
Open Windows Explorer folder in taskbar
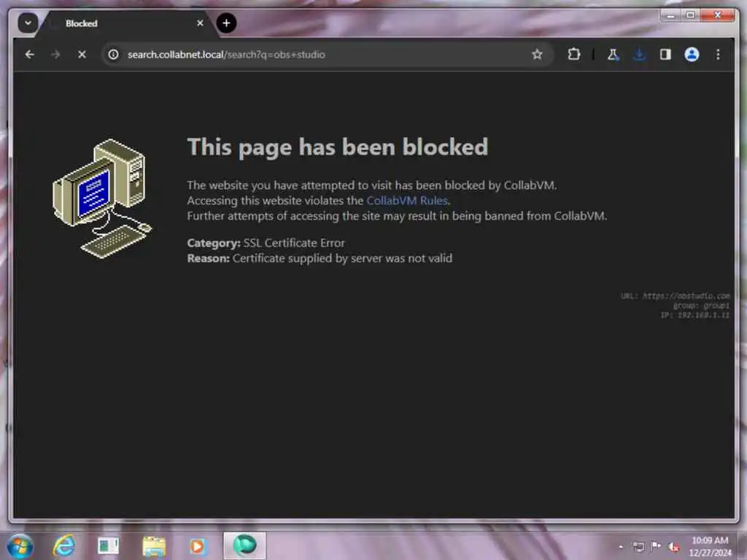(154, 545)
